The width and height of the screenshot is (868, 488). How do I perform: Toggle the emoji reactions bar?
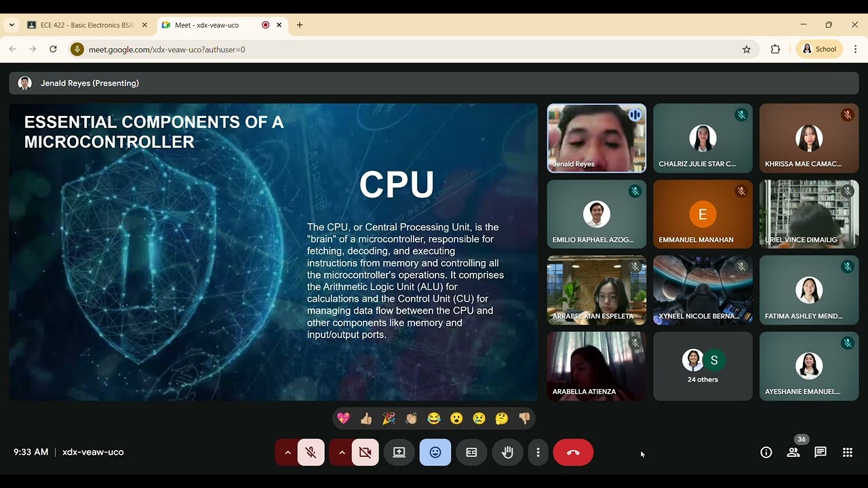[435, 452]
